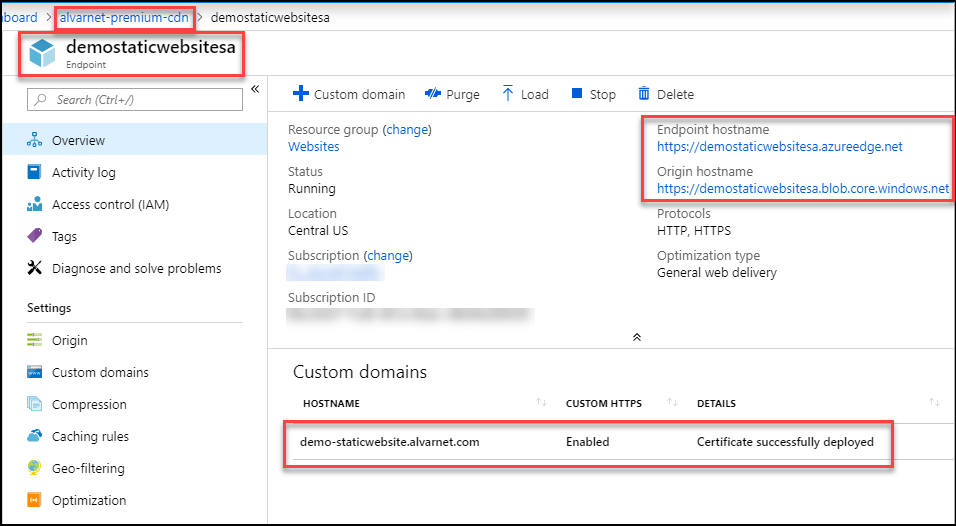Click the plus icon for Custom domain
The image size is (956, 526).
[x=301, y=93]
